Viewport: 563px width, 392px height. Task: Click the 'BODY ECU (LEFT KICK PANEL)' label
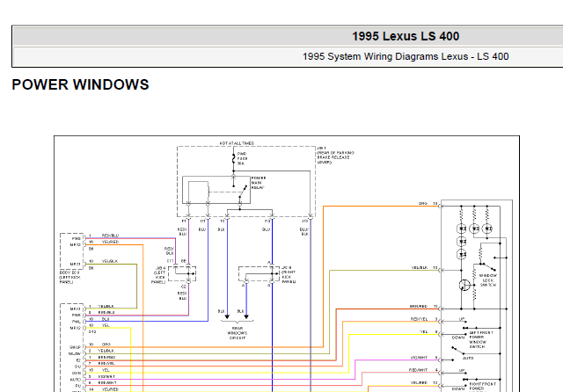70,277
